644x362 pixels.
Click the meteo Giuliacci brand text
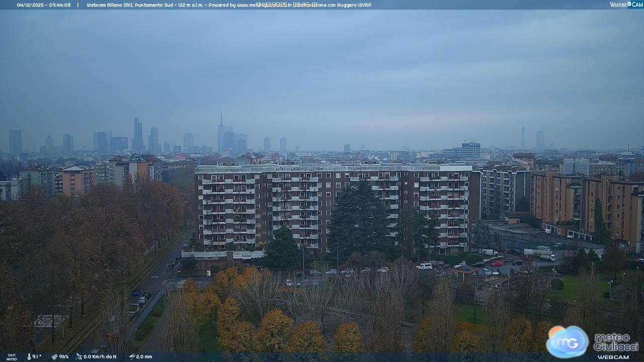(x=616, y=342)
